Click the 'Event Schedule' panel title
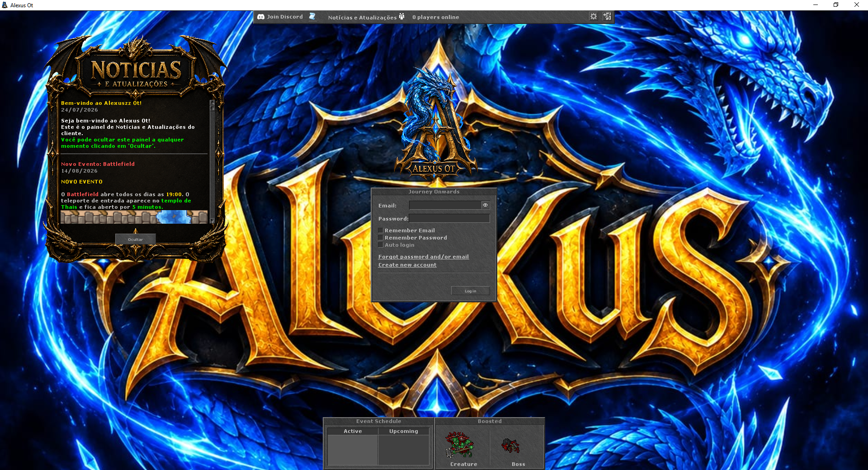868x470 pixels. (379, 421)
